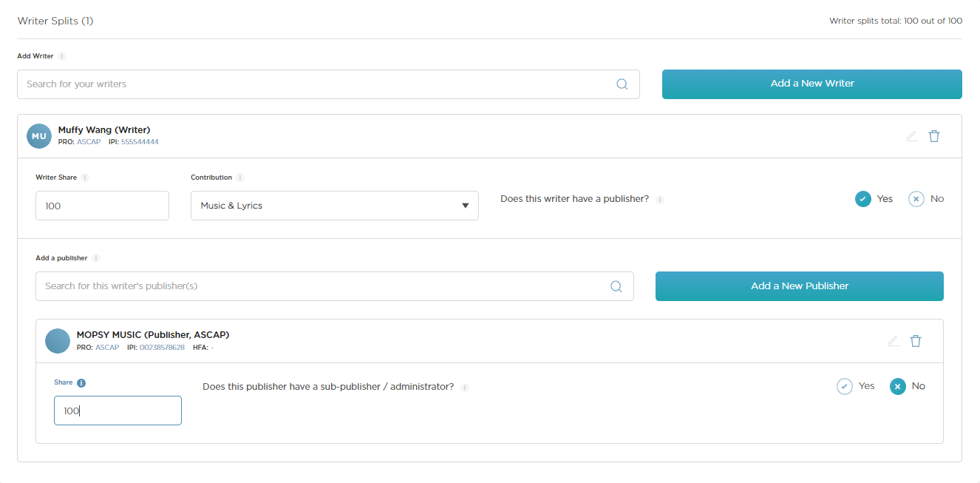
Task: Click the Writer Share input field
Action: point(102,206)
